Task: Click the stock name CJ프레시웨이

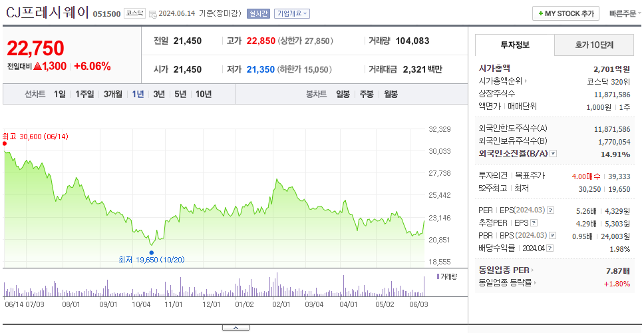Action: click(48, 13)
